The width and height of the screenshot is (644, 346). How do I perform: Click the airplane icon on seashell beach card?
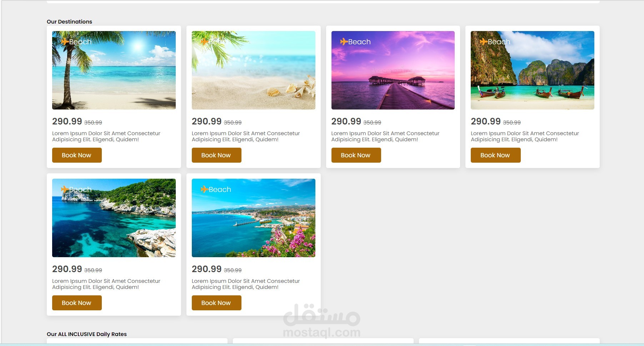pos(204,42)
